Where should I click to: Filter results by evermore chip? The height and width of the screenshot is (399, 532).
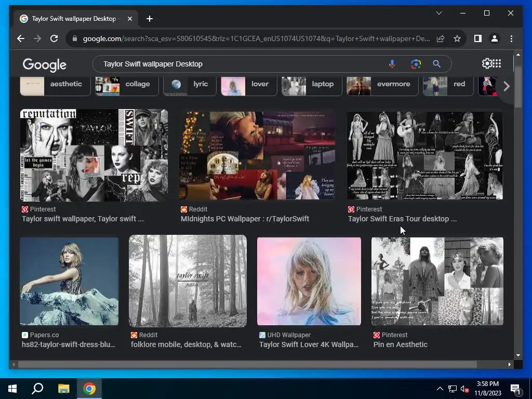point(382,86)
